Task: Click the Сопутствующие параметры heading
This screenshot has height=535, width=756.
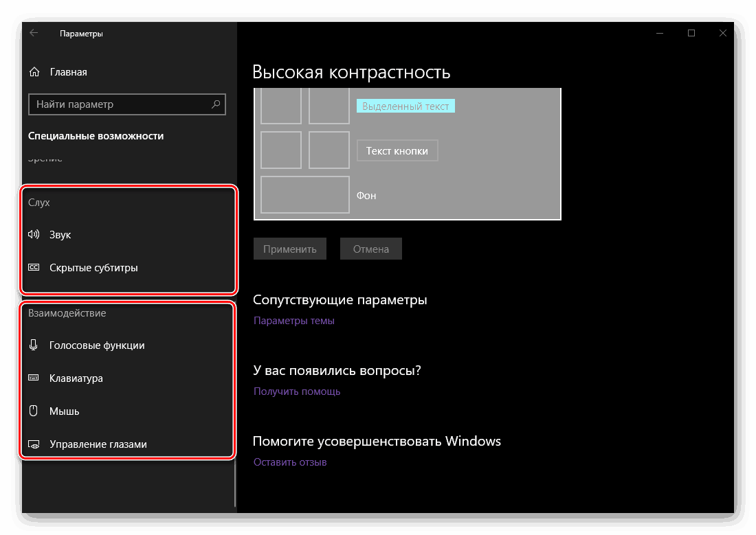Action: click(340, 300)
